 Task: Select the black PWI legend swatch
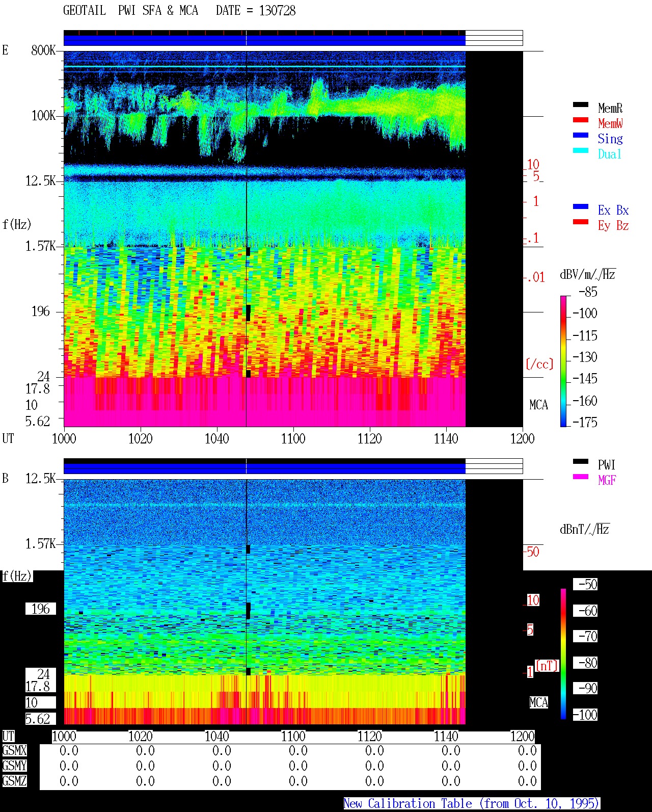click(581, 461)
